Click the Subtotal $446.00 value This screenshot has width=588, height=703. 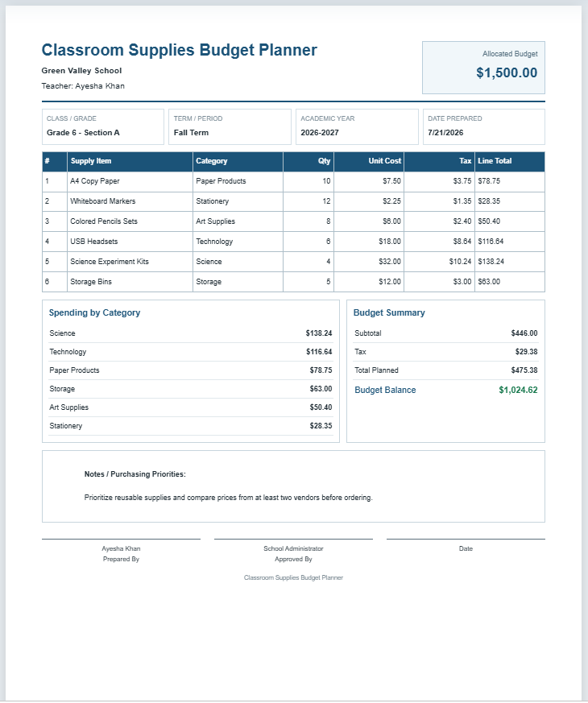524,333
